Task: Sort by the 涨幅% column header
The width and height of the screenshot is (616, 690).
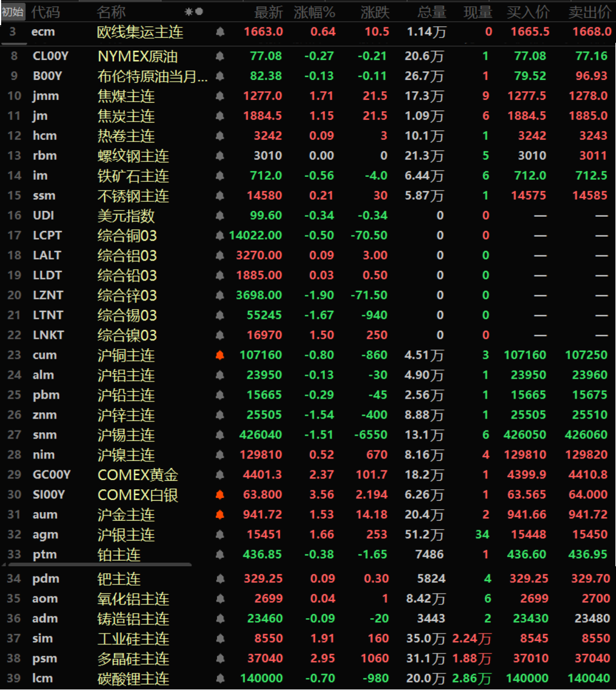Action: click(x=315, y=12)
